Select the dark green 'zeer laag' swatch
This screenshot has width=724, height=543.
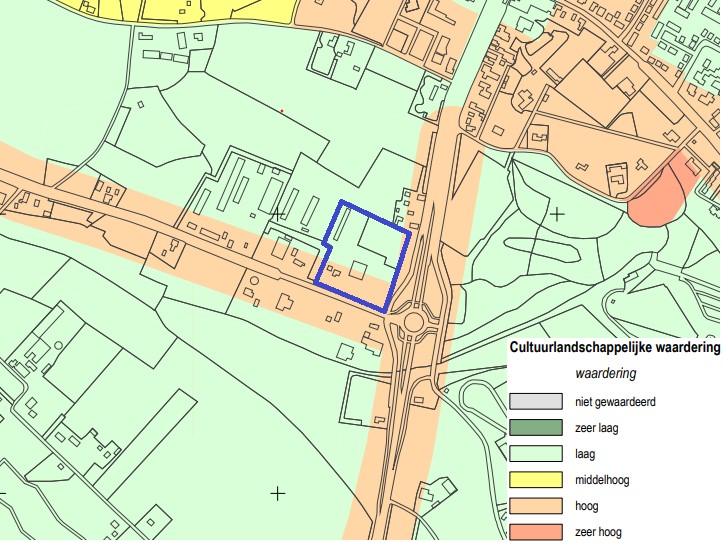point(535,428)
